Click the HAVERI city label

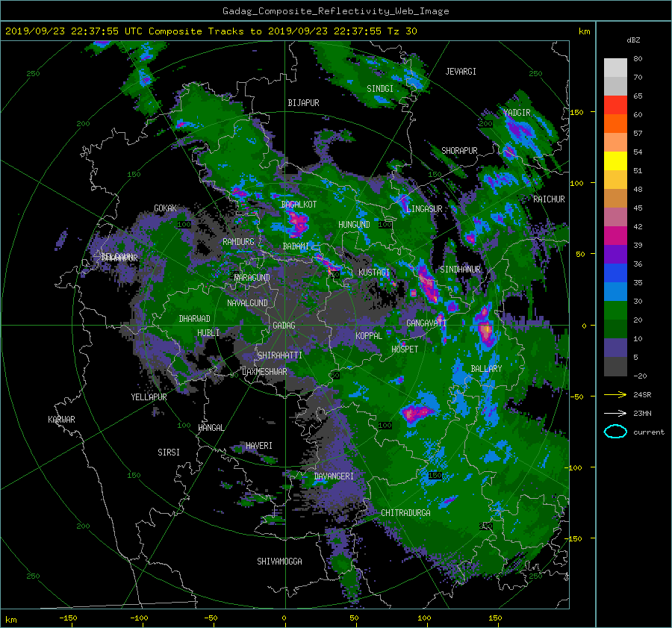click(x=259, y=446)
